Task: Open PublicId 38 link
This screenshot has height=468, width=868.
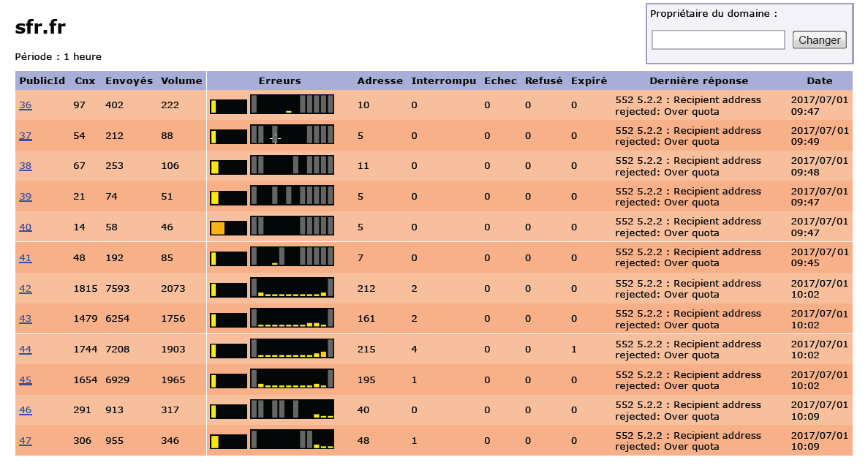Action: (26, 165)
